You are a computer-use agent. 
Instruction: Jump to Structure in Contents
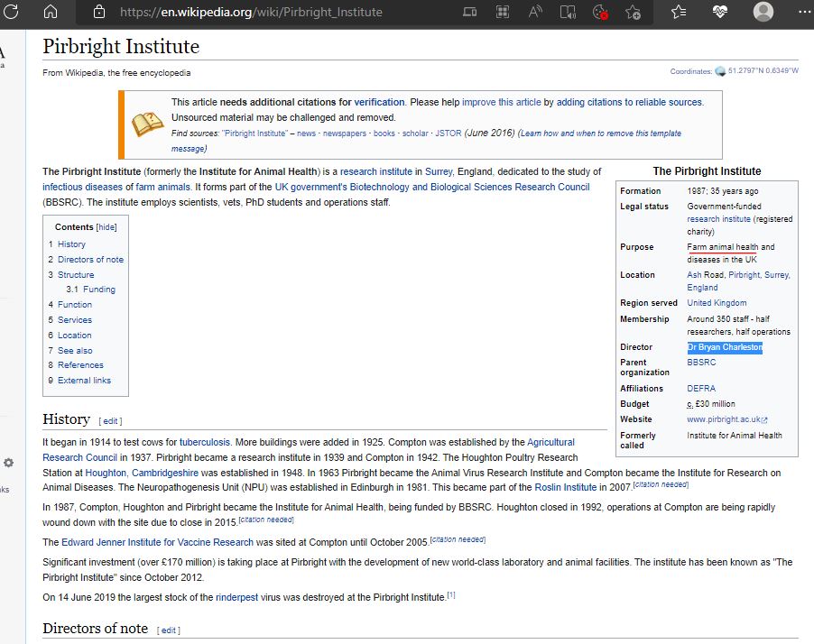click(76, 274)
